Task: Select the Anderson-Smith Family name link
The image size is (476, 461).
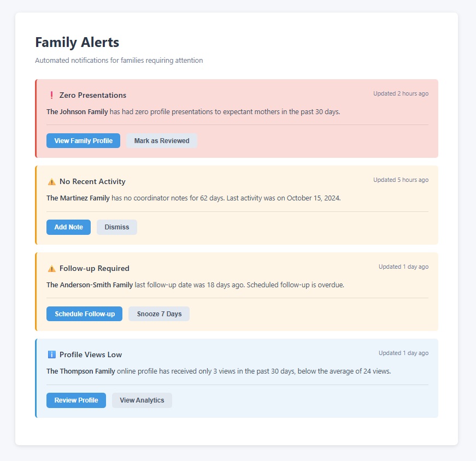Action: 90,285
